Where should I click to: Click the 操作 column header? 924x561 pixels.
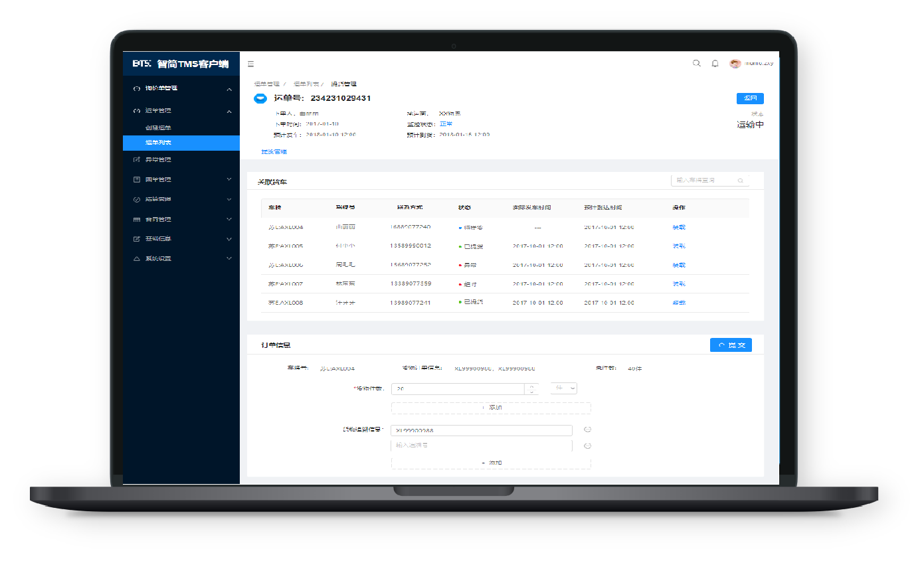tap(679, 208)
